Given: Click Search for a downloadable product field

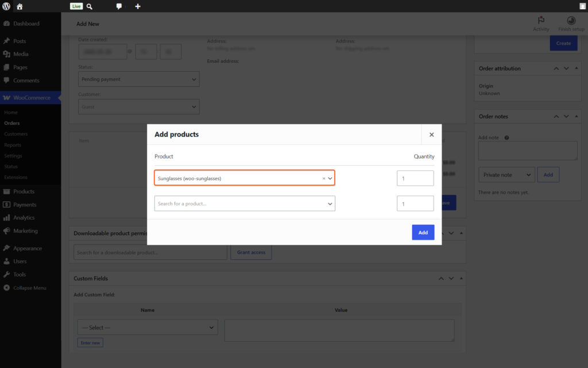Looking at the screenshot, I should [150, 252].
